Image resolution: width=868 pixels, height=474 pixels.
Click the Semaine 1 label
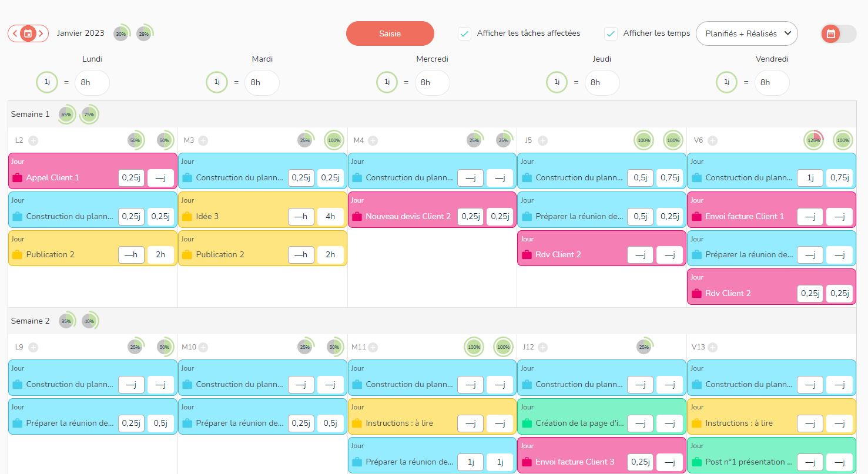[31, 115]
